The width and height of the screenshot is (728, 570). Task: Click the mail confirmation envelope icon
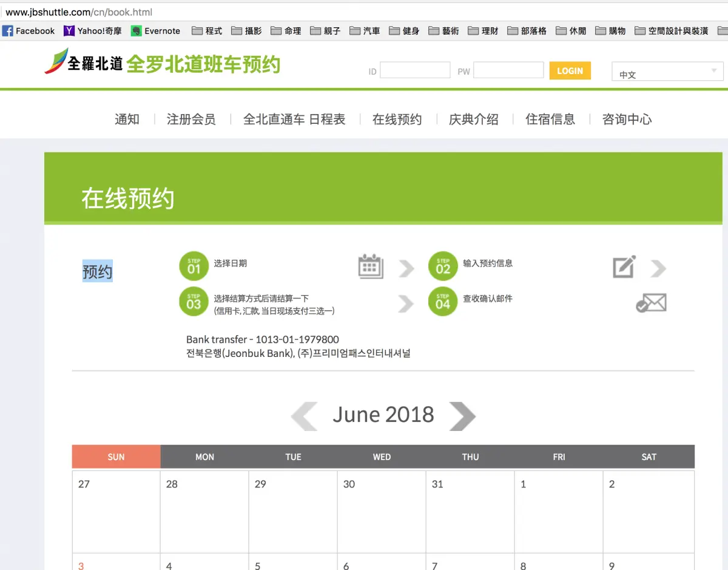(651, 303)
